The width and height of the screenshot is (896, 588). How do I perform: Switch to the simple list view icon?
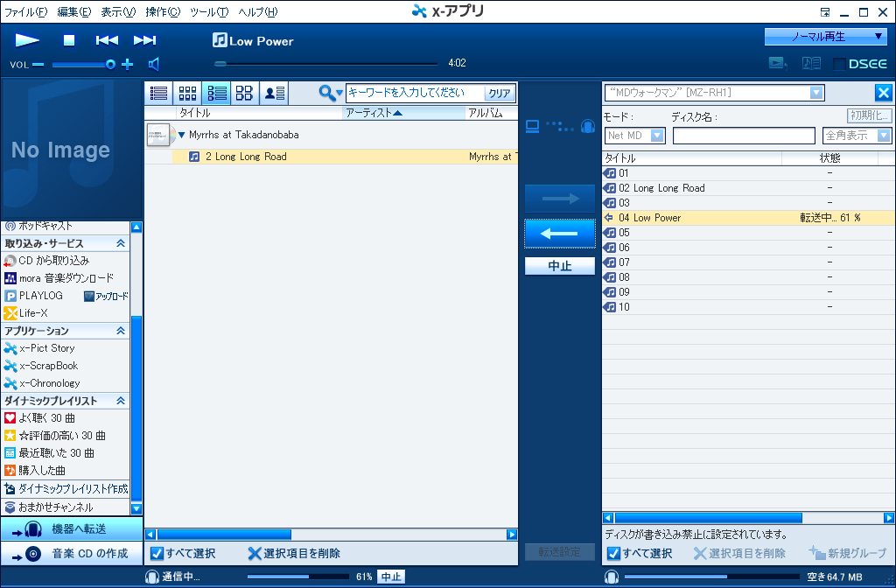[158, 93]
